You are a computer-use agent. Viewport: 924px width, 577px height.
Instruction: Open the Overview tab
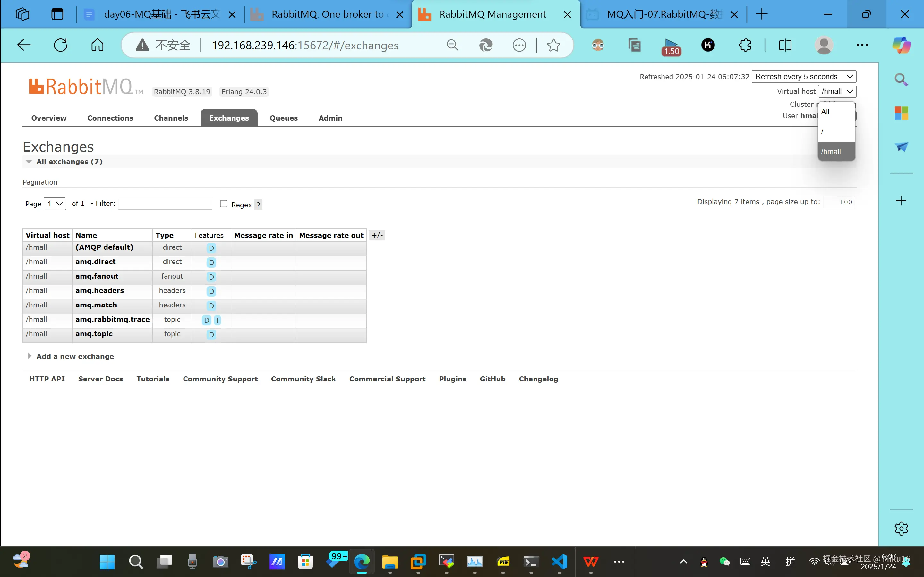coord(48,118)
